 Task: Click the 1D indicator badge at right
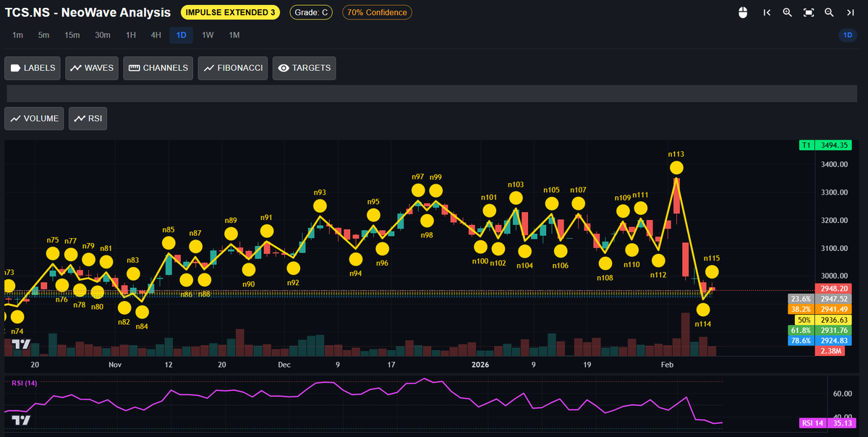pyautogui.click(x=846, y=35)
